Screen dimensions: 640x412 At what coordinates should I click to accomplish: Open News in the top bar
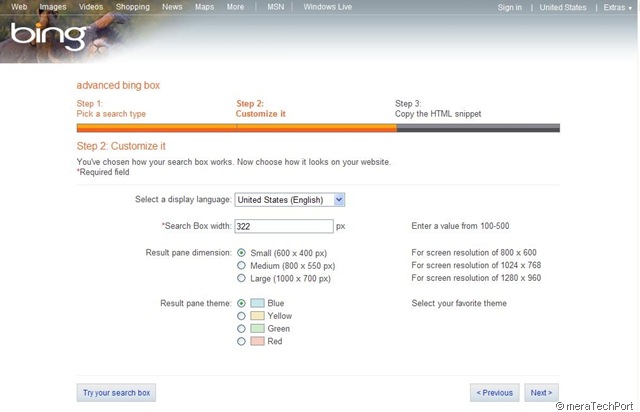[172, 7]
